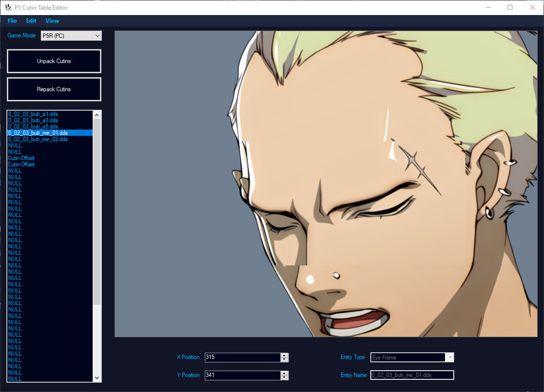
Task: Click the entry list scrollbar down arrow
Action: coord(97,377)
